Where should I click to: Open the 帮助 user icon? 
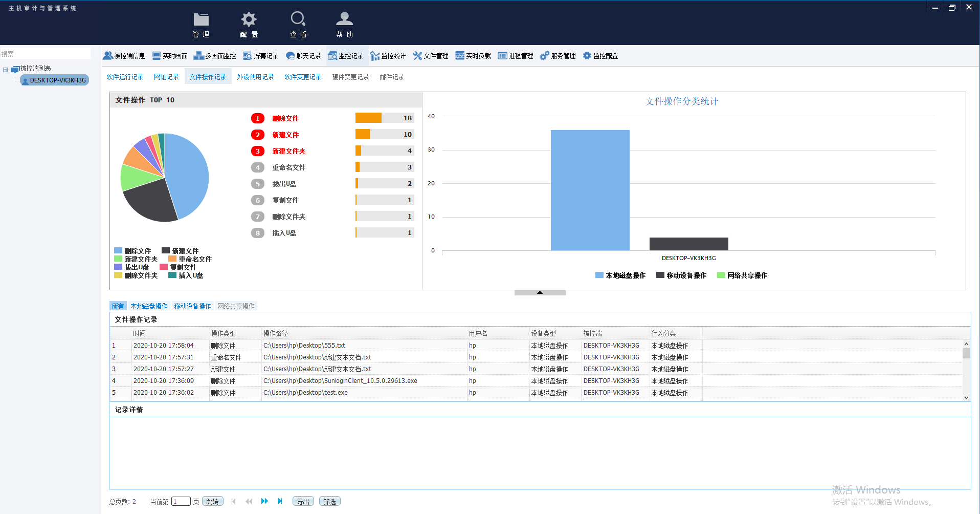point(344,20)
